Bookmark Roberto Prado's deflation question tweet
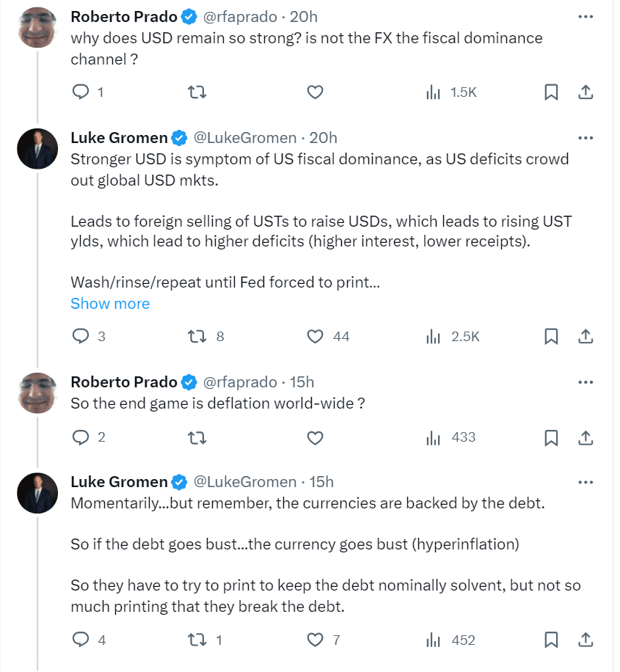 click(552, 438)
